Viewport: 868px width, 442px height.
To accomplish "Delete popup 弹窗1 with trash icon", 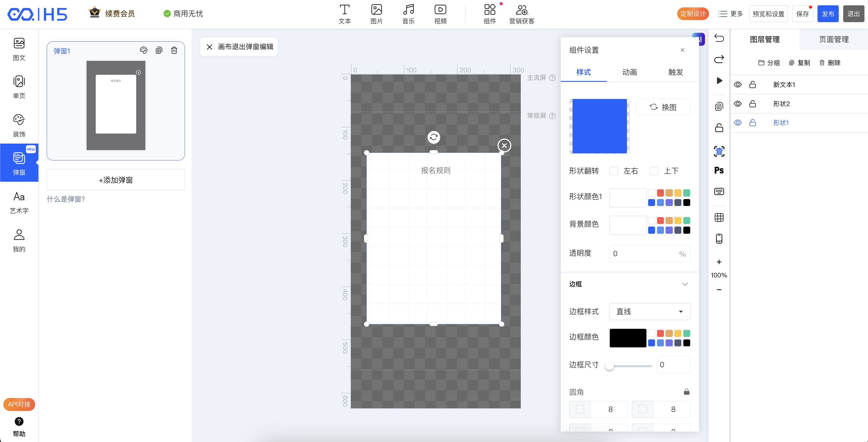I will [174, 51].
